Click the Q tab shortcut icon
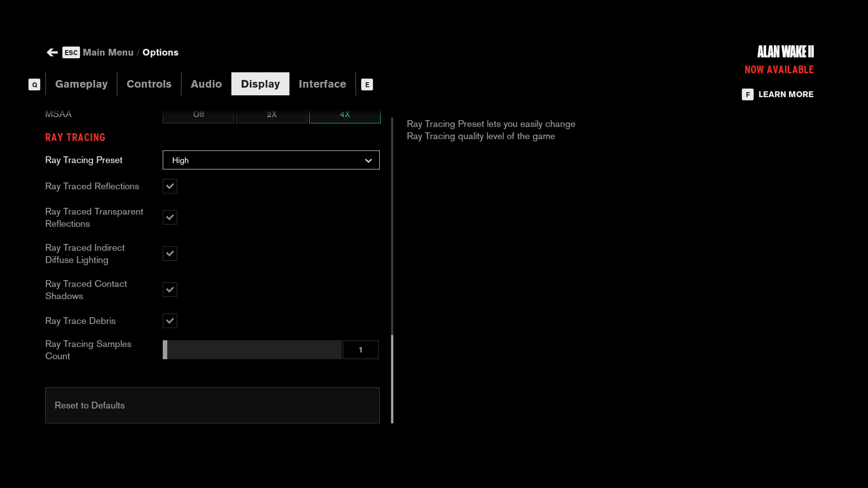Viewport: 868px width, 488px height. tap(34, 84)
